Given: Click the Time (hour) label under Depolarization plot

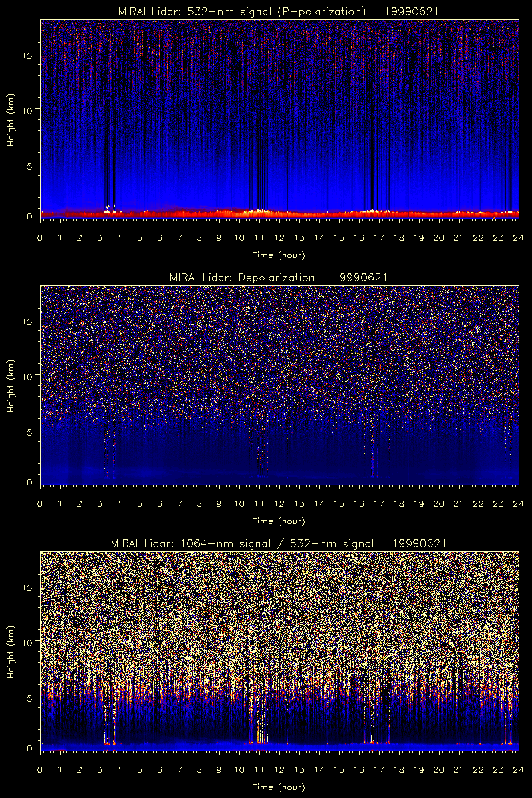Looking at the screenshot, I should point(279,521).
